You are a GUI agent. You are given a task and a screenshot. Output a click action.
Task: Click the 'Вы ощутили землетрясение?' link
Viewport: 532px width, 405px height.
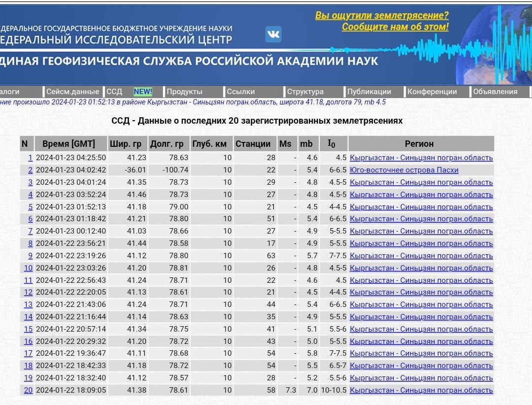coord(382,15)
